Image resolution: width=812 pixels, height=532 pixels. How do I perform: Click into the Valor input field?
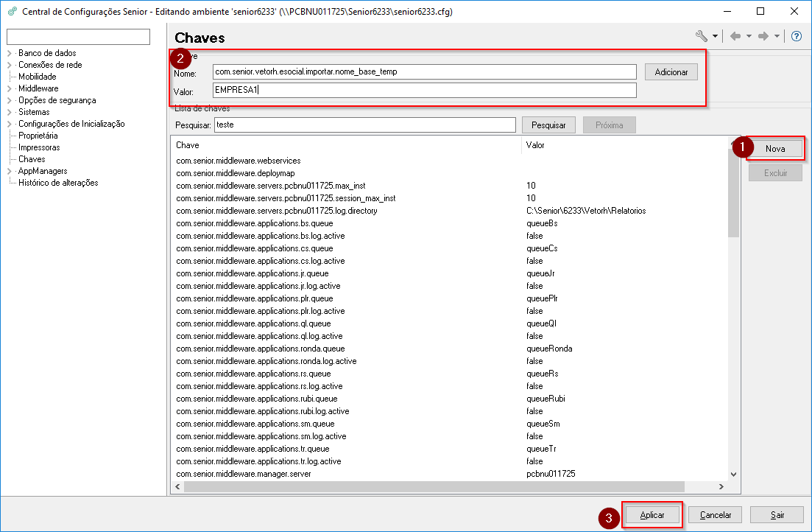tap(424, 90)
